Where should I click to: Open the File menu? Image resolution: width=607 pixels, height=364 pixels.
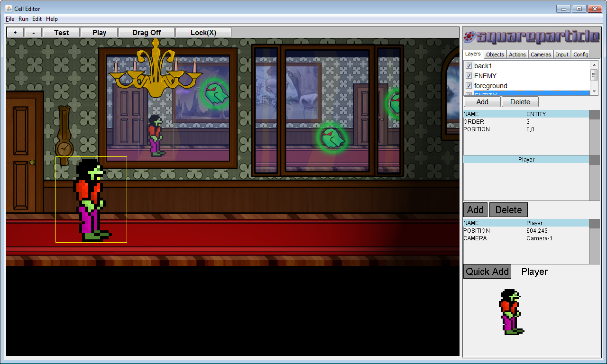tap(9, 19)
